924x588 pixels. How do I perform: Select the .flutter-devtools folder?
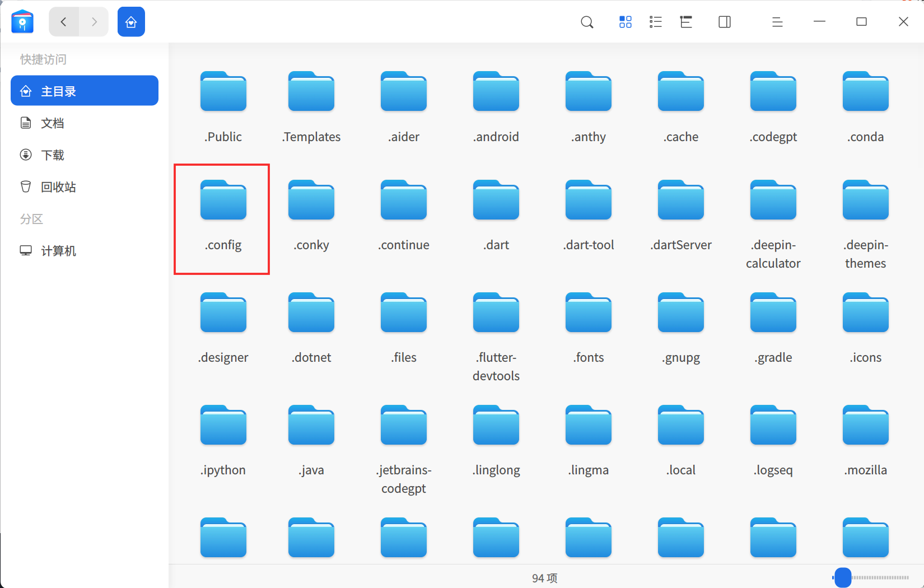coord(496,338)
